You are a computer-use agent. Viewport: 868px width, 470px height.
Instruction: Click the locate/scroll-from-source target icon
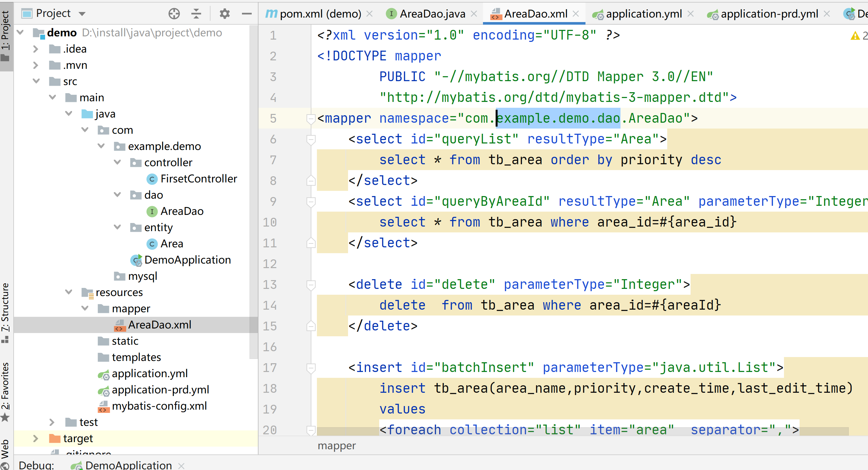(x=174, y=14)
